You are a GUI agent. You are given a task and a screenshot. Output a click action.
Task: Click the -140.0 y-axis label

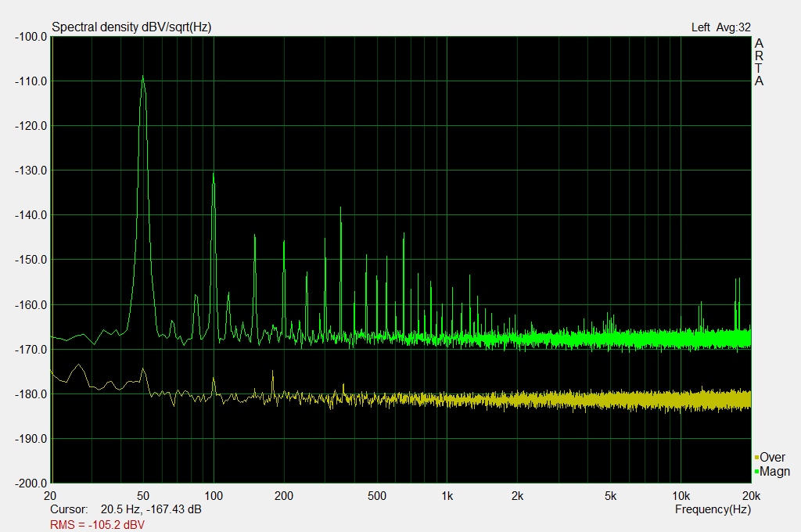click(x=31, y=215)
